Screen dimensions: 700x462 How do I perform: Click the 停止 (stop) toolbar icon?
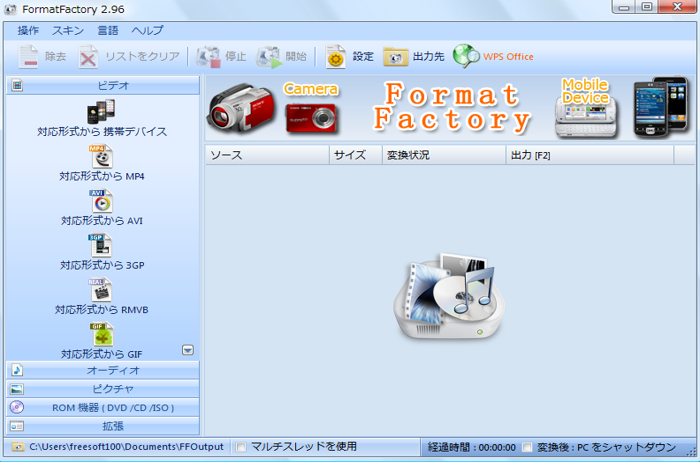click(x=208, y=56)
